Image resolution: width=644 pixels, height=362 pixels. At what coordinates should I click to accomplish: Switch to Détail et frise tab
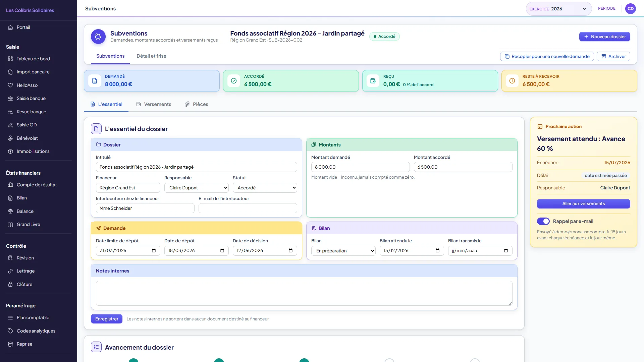[151, 56]
